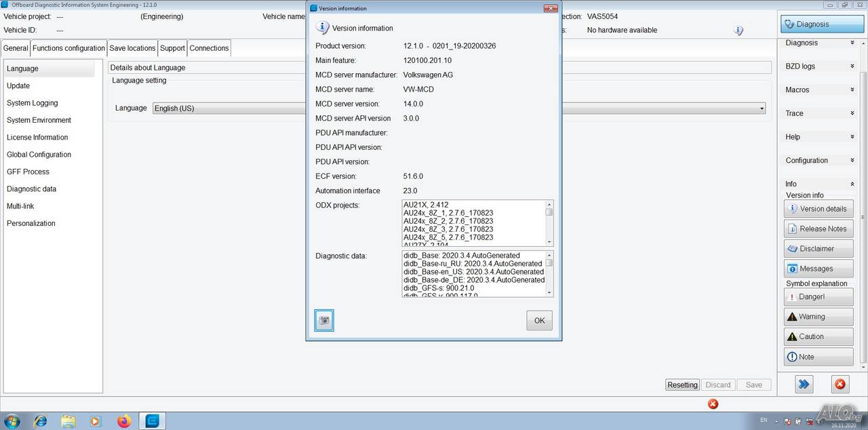Open File Explorer from taskbar
The height and width of the screenshot is (430, 868).
point(68,421)
